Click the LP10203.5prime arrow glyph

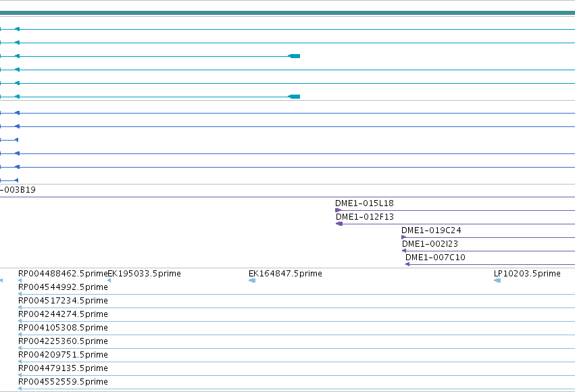497,280
